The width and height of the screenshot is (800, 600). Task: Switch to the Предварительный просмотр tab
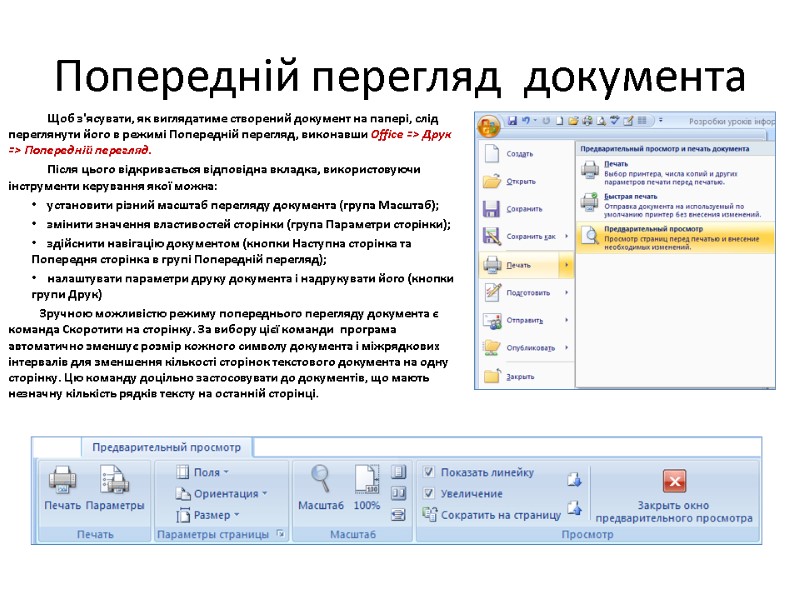click(169, 447)
